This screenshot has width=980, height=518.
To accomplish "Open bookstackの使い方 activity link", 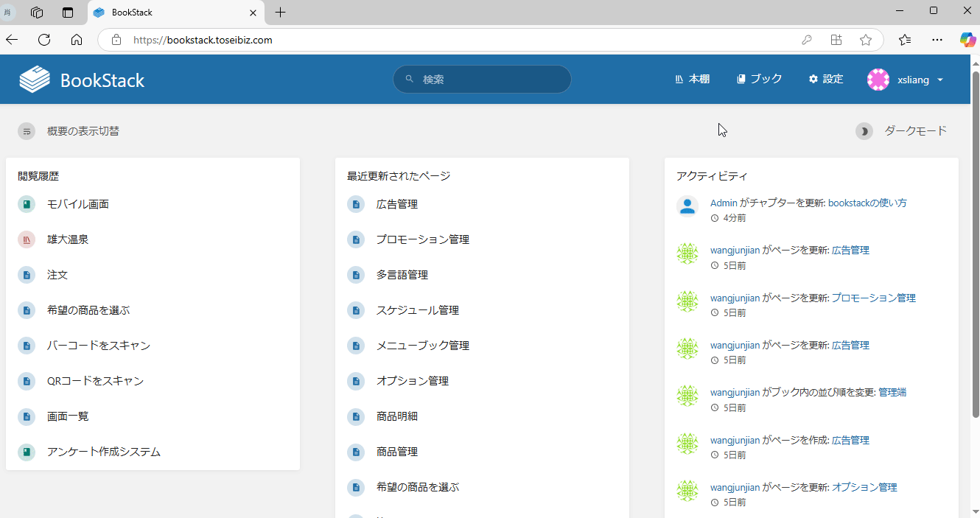I will (x=867, y=203).
